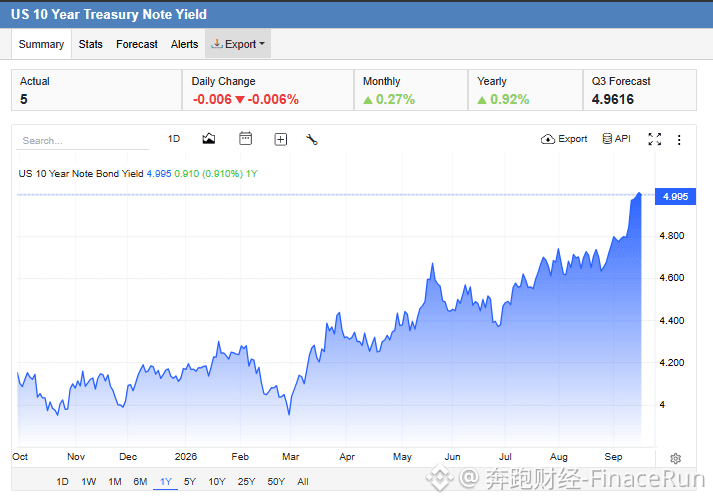Image resolution: width=713 pixels, height=504 pixels.
Task: Click the plus compare indicator icon
Action: [x=281, y=139]
